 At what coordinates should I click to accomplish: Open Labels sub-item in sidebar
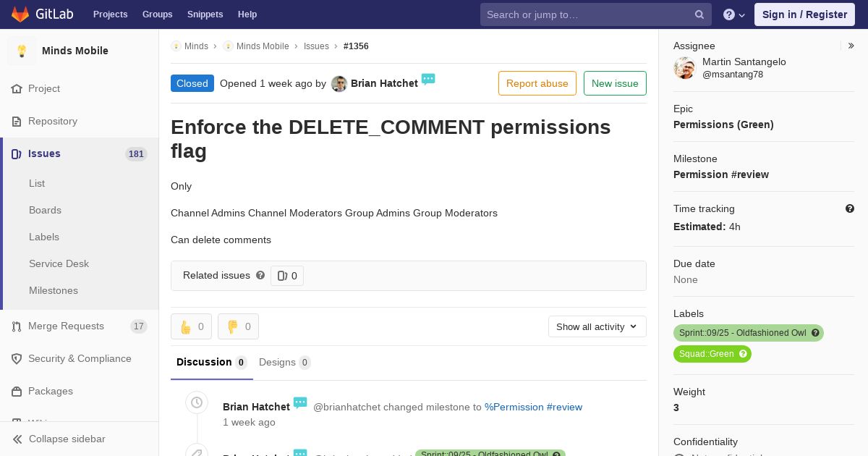[44, 237]
